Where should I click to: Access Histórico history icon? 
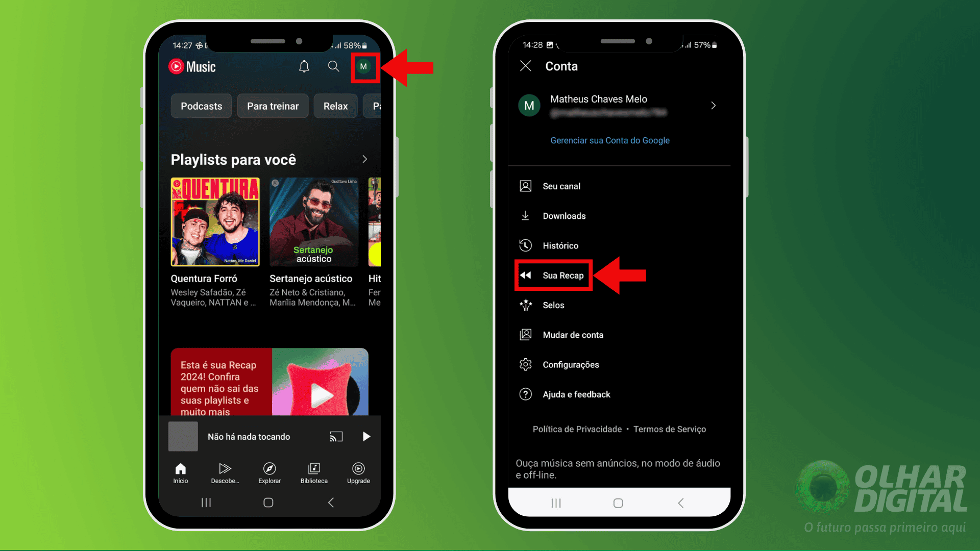click(x=527, y=245)
